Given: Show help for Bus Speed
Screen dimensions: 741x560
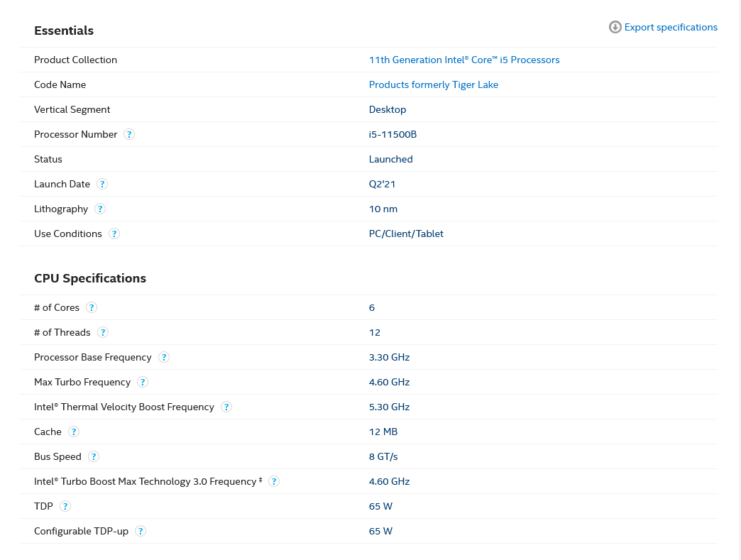Looking at the screenshot, I should 94,456.
